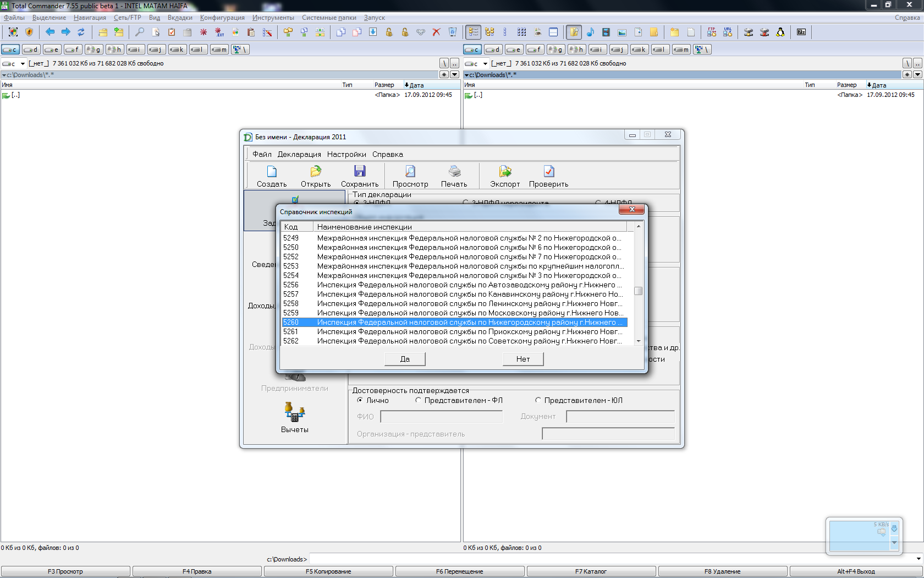Click the recycle bin toolbar icon
Image resolution: width=924 pixels, height=578 pixels.
(453, 32)
